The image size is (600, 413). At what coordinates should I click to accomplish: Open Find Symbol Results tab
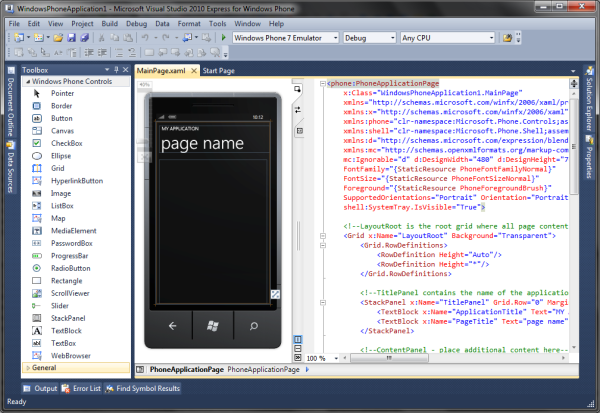click(x=143, y=389)
